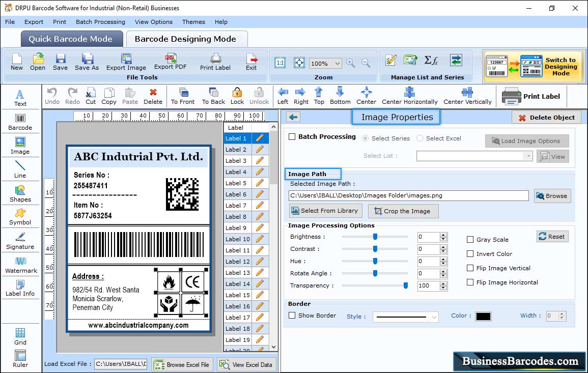Zoom out with the magnifier minus icon

click(366, 63)
